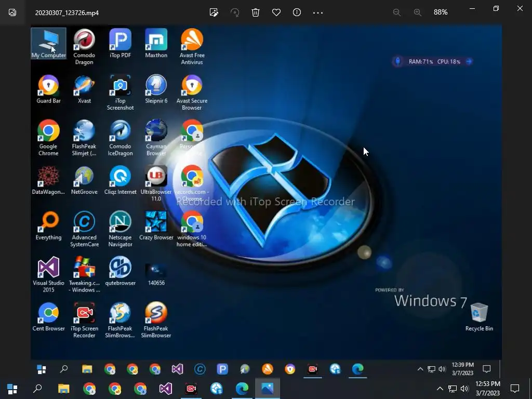Add to favorites with the heart icon
532x399 pixels.
[x=276, y=12]
